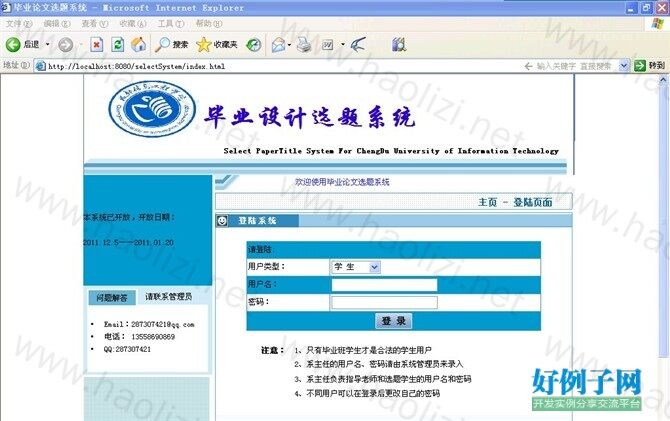This screenshot has width=670, height=421.
Task: Open the Back button history dropdown arrow
Action: click(x=47, y=45)
